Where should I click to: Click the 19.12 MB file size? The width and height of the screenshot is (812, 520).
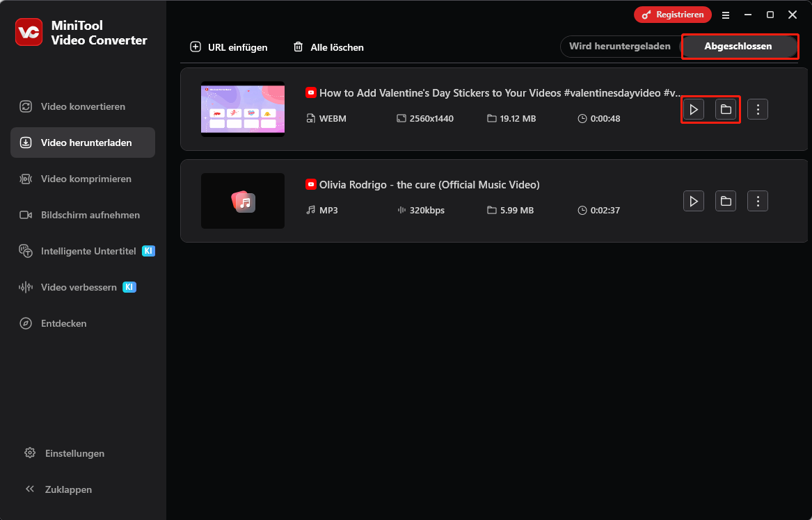[x=518, y=118]
